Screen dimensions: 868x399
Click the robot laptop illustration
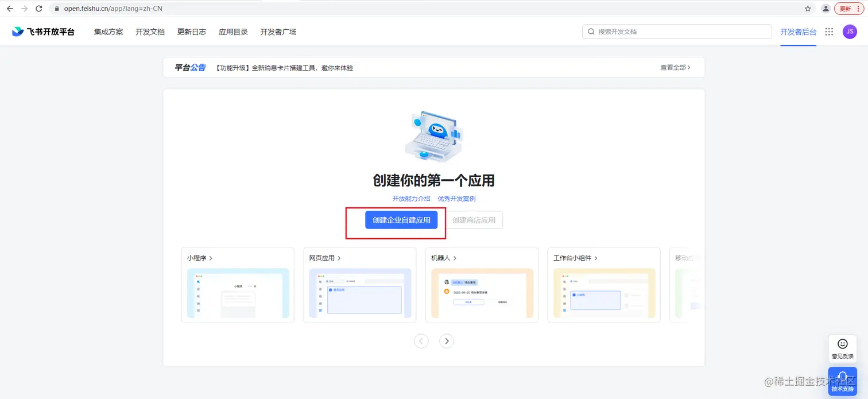tap(433, 135)
